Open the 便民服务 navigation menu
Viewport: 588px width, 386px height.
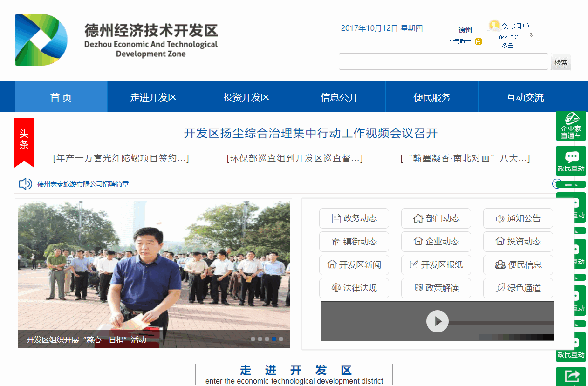pyautogui.click(x=432, y=97)
